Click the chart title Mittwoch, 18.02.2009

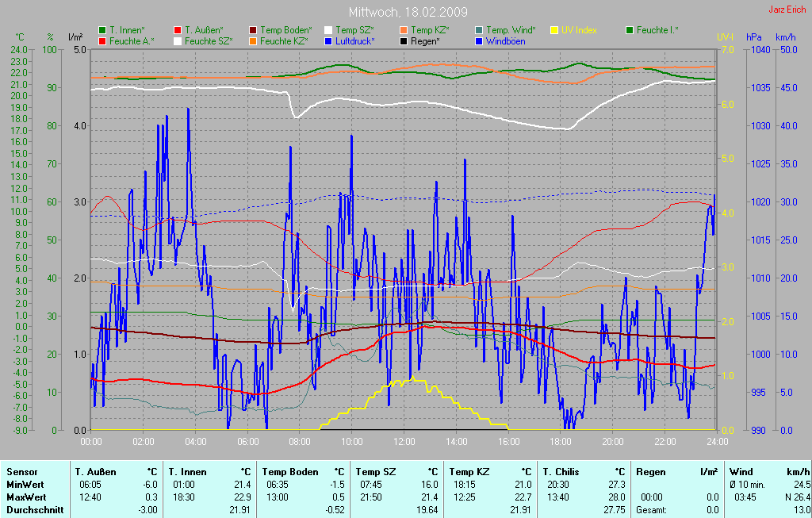[408, 13]
